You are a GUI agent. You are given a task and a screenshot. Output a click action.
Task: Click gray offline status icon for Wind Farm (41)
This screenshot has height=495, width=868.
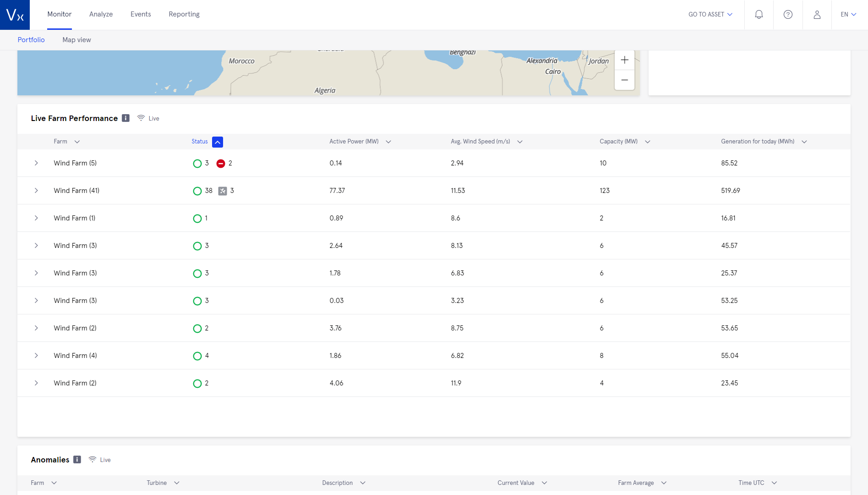click(223, 191)
